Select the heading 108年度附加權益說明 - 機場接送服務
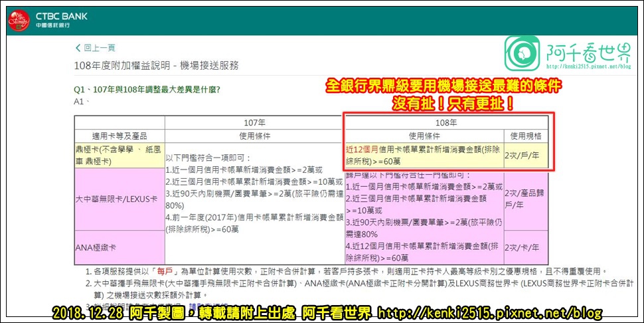The image size is (644, 323). [x=157, y=65]
